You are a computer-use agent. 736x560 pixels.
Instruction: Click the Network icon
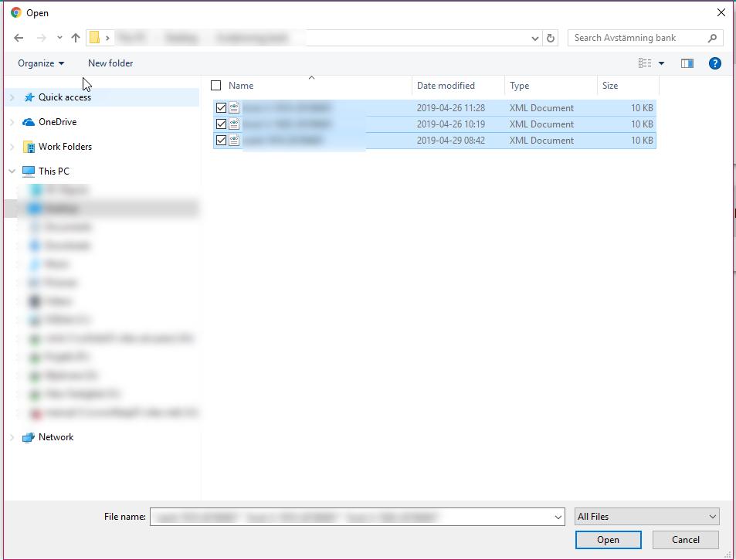[28, 437]
